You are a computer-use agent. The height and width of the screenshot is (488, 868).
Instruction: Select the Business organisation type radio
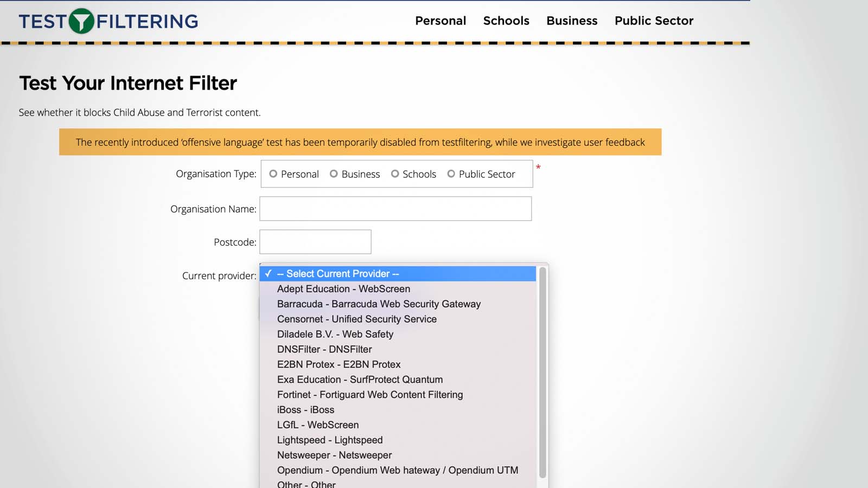334,174
